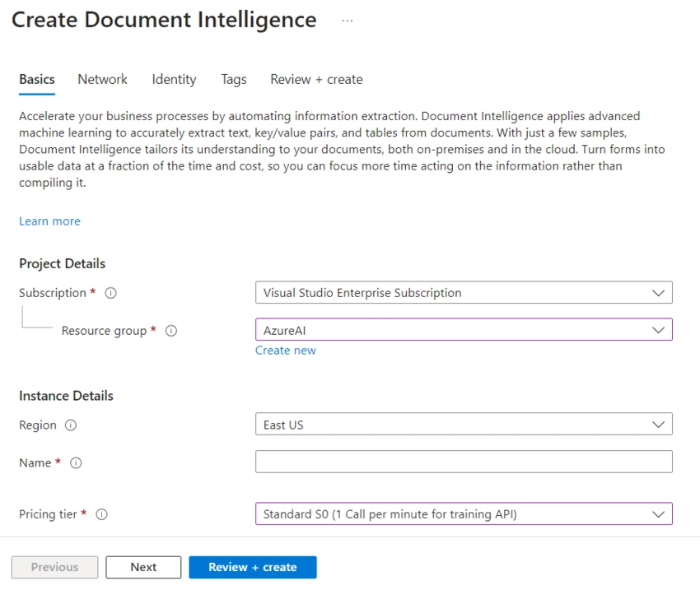Switch to the Basics tab
Image resolution: width=700 pixels, height=590 pixels.
[37, 79]
